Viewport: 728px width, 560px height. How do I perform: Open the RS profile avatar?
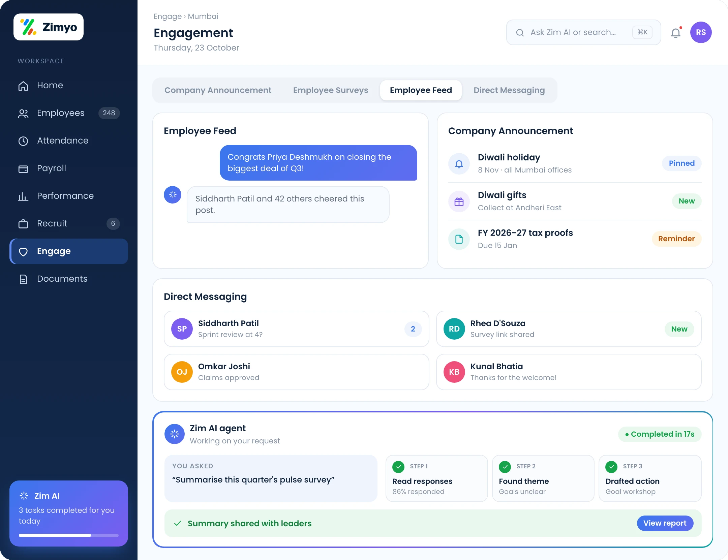[701, 32]
